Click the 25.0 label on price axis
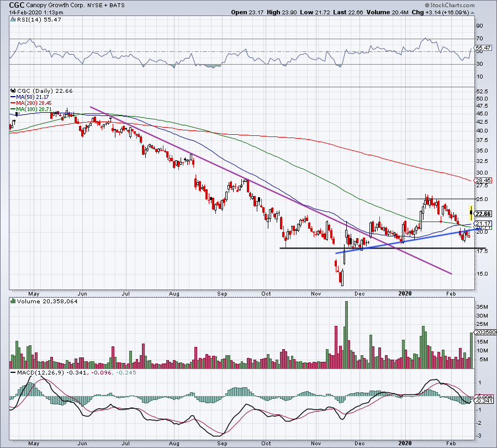The image size is (497, 448). click(482, 199)
